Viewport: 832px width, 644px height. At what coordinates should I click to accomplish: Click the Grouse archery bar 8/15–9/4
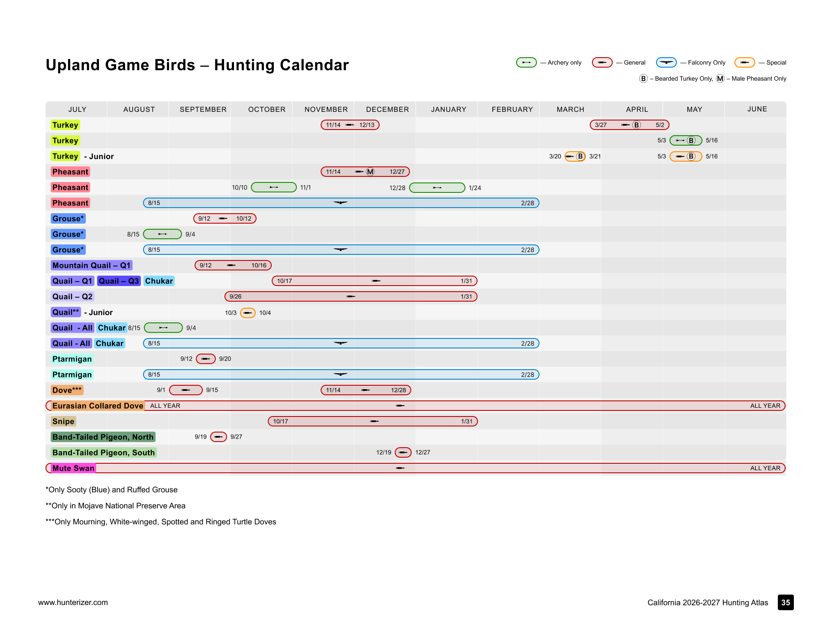pos(162,234)
